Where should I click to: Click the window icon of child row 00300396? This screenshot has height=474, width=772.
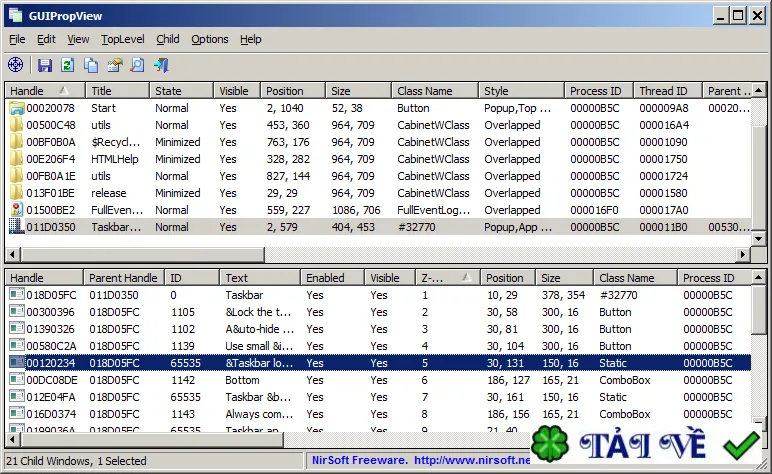click(x=17, y=312)
